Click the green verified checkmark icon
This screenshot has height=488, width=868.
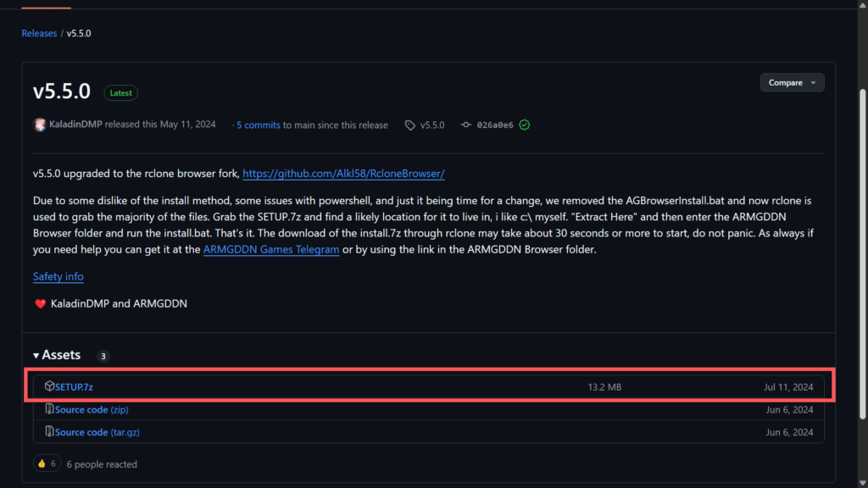(x=525, y=125)
